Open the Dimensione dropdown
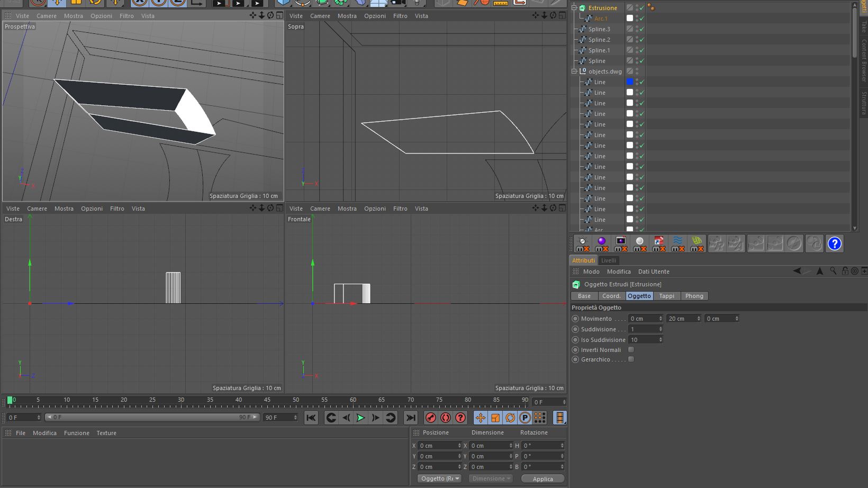Screen dimensions: 868x488 (491, 478)
